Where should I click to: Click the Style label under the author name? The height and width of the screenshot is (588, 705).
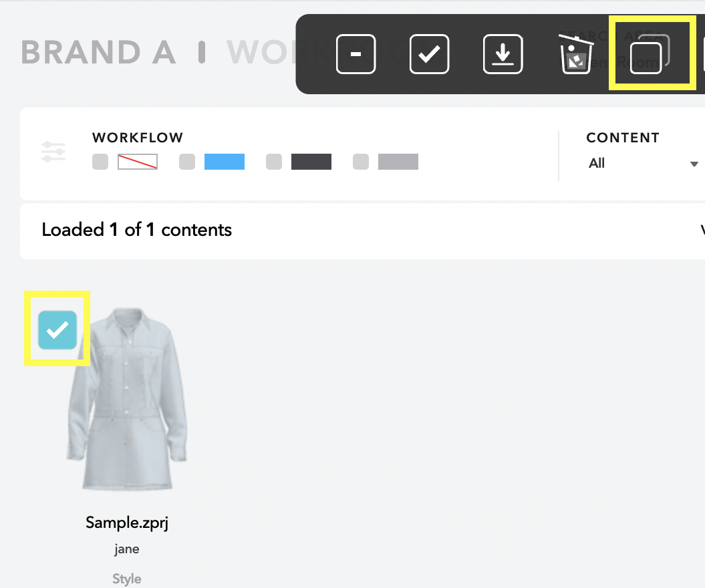point(126,578)
